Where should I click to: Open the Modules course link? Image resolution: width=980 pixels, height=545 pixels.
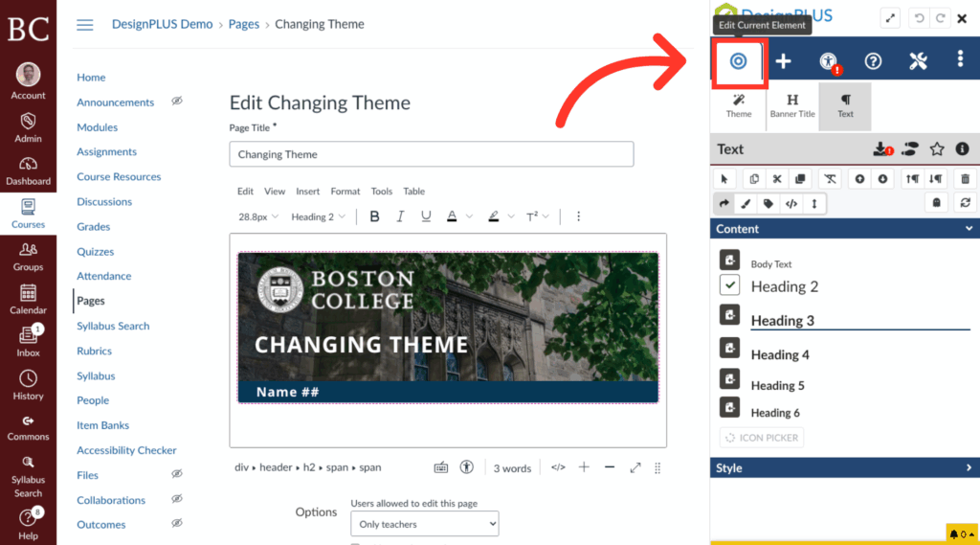[97, 127]
